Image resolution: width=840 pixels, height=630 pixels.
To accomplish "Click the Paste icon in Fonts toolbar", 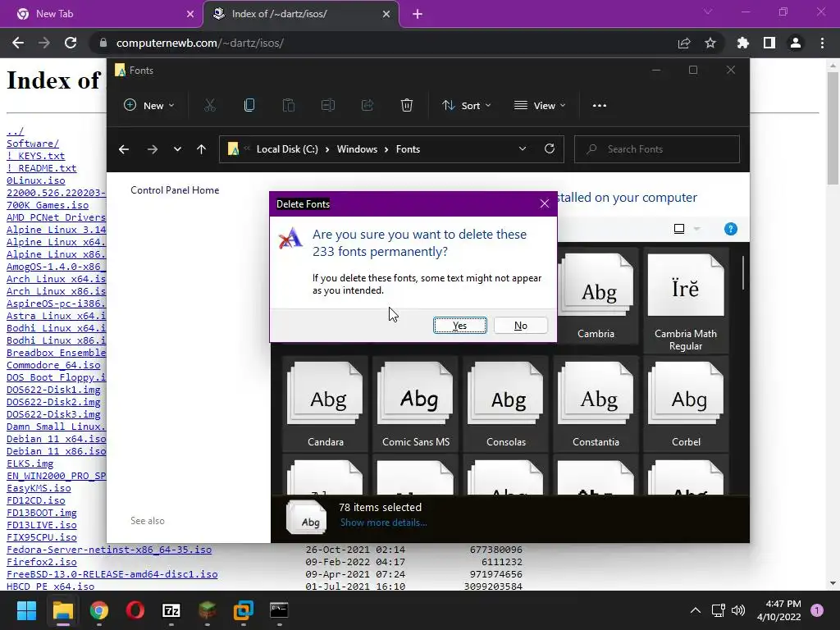I will click(288, 106).
